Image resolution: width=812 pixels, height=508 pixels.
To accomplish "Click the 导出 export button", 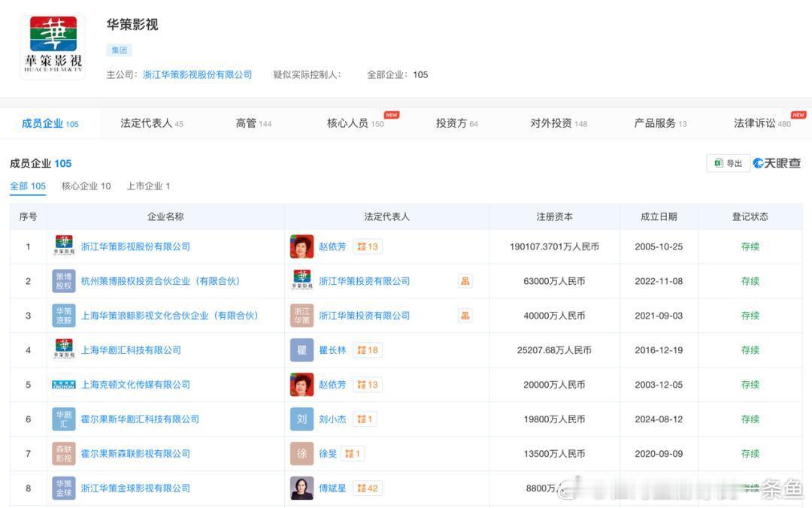I will (728, 163).
